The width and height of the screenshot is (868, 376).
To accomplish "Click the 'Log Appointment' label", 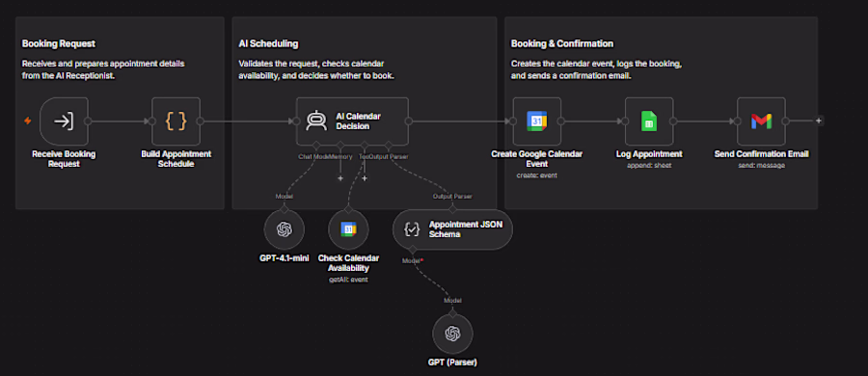I will click(649, 154).
